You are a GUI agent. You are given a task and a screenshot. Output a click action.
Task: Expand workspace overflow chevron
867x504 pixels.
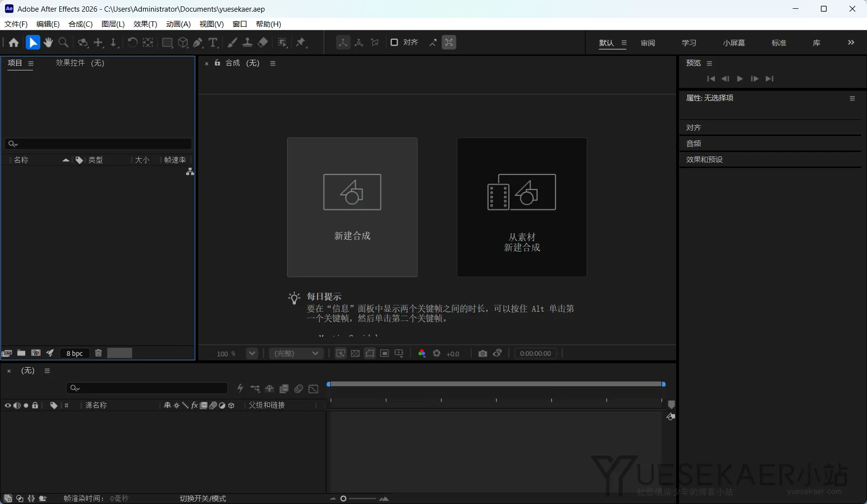click(x=851, y=43)
